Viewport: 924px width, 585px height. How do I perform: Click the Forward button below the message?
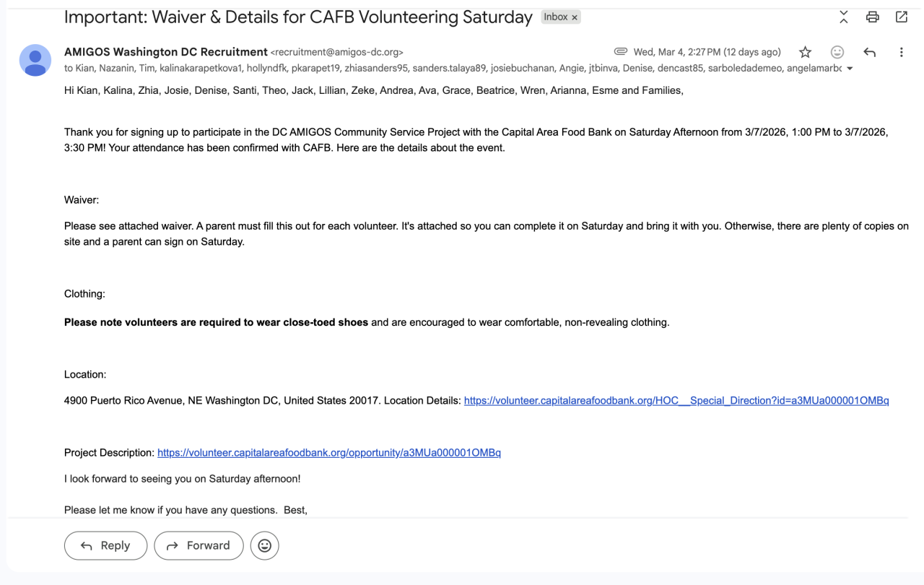coord(199,545)
